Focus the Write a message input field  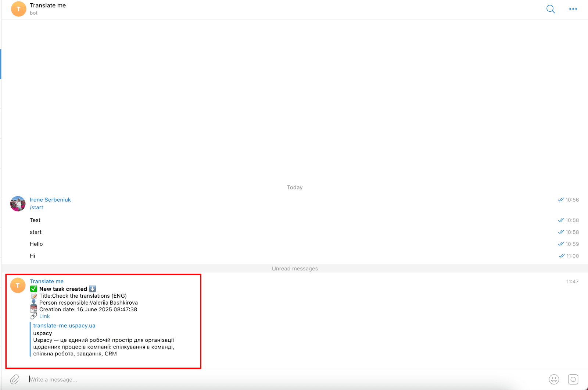[x=257, y=379]
